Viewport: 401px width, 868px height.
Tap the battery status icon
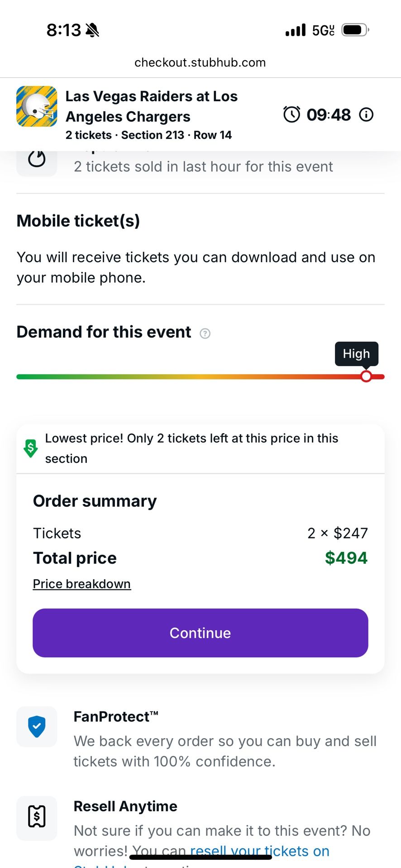pyautogui.click(x=355, y=30)
